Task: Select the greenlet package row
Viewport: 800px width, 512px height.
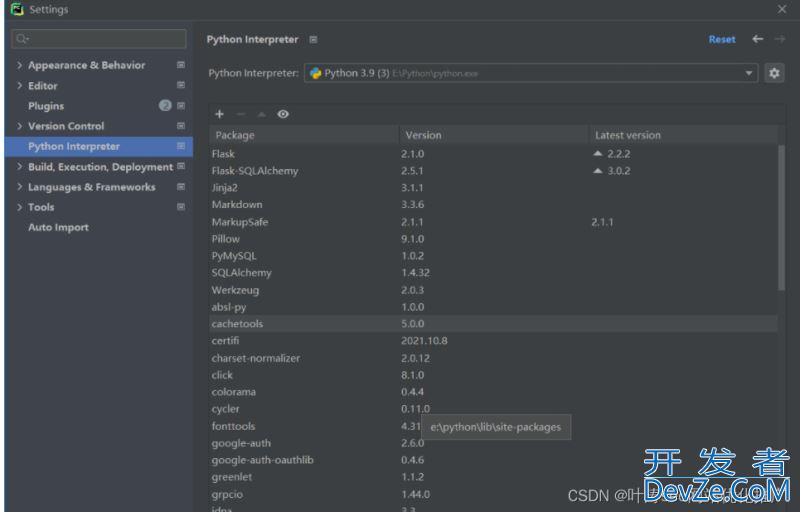Action: (493, 477)
